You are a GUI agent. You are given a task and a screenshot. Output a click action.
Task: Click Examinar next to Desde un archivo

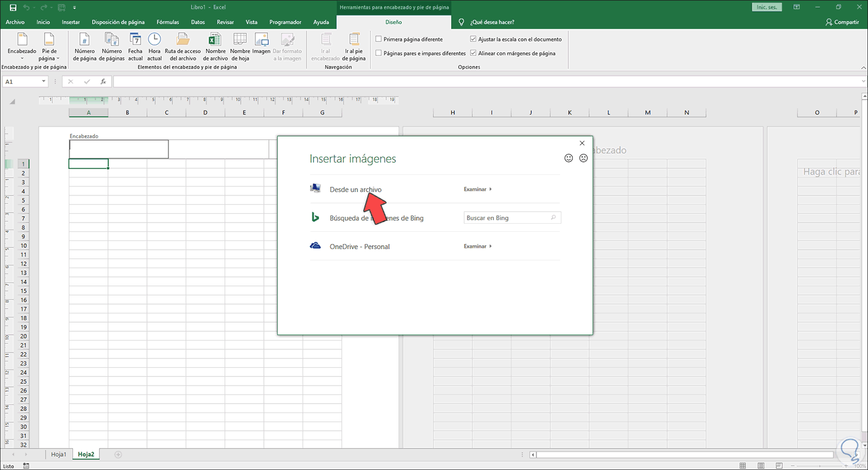click(477, 189)
